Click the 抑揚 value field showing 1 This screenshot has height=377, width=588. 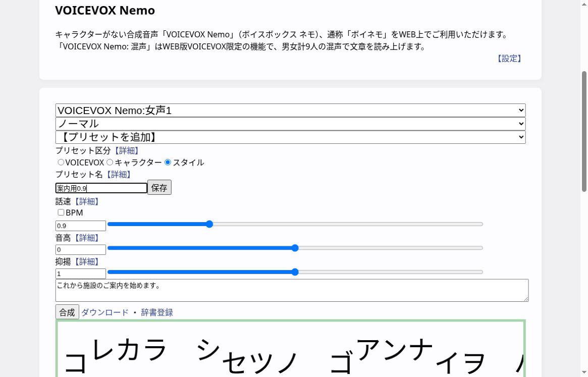(x=81, y=274)
